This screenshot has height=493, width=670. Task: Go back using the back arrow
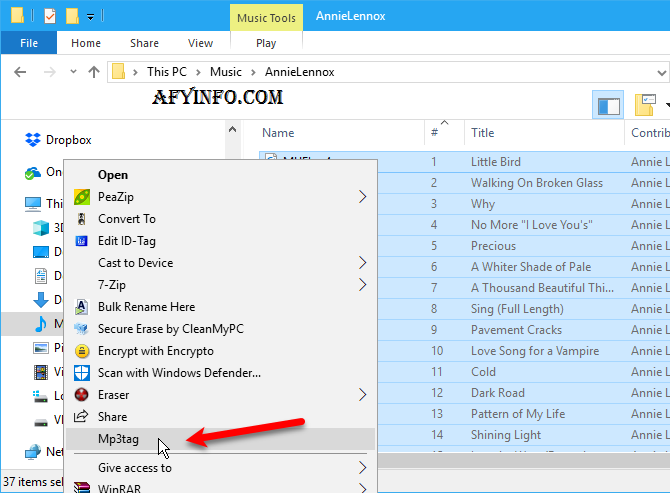(x=20, y=72)
